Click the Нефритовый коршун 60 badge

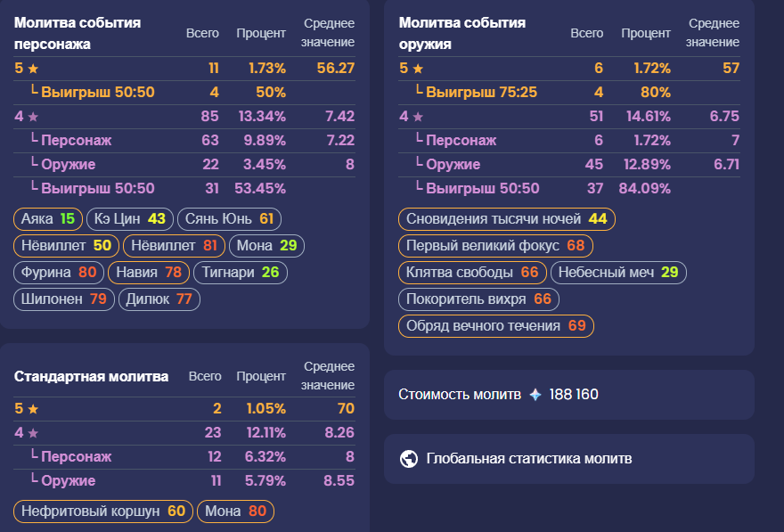102,512
